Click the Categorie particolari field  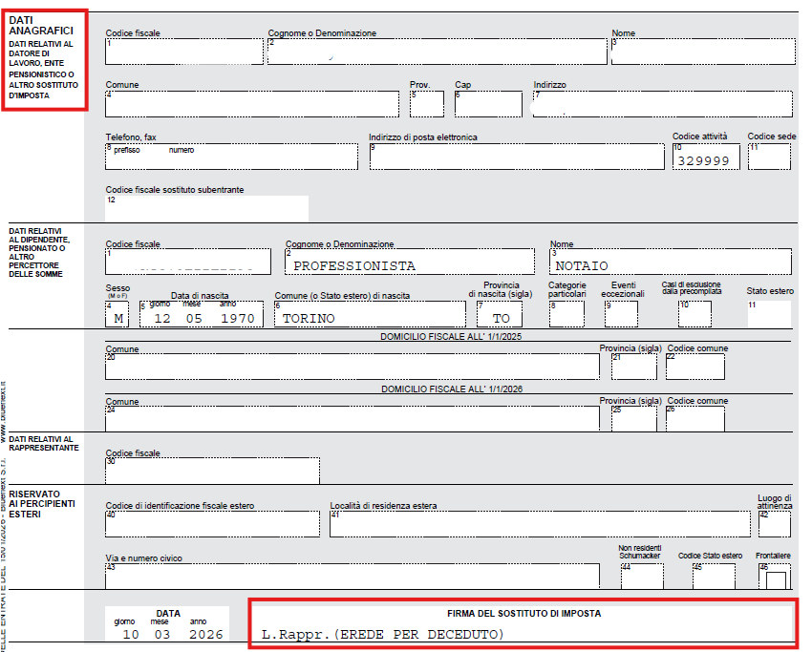tap(566, 314)
